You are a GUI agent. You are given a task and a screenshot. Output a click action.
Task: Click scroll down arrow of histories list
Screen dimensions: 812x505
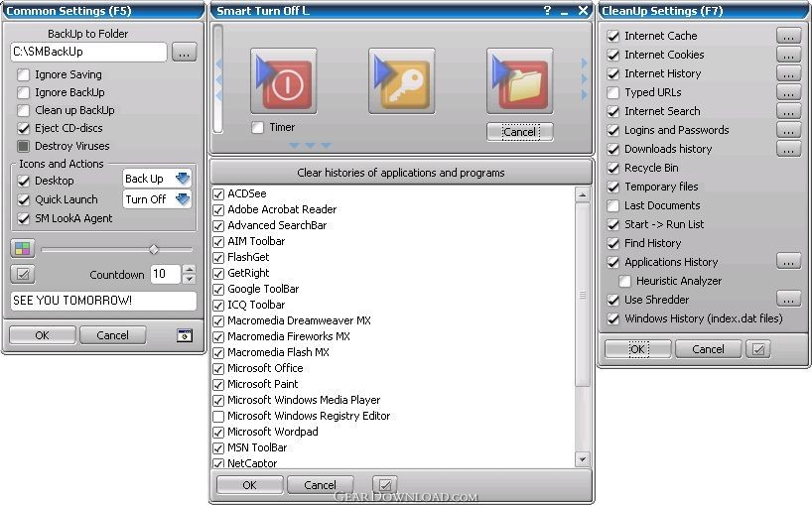tap(582, 459)
